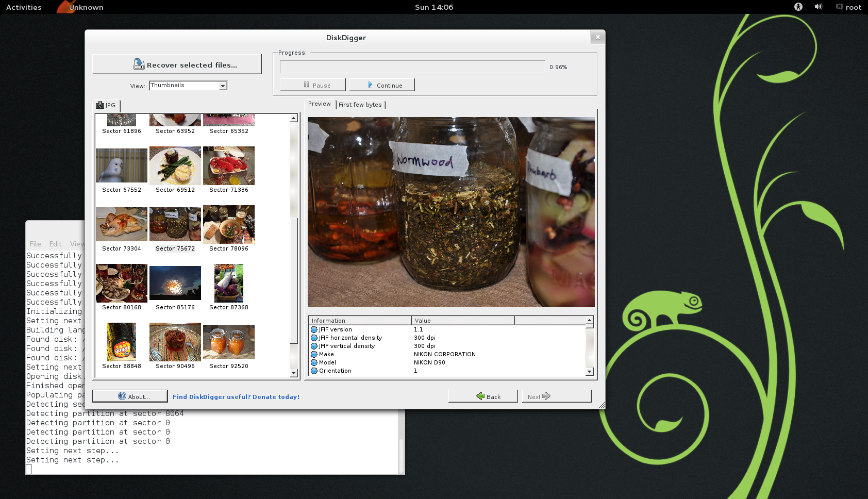Select thumbnail for Sector 71336
Screen dimensions: 868x499
(x=229, y=165)
